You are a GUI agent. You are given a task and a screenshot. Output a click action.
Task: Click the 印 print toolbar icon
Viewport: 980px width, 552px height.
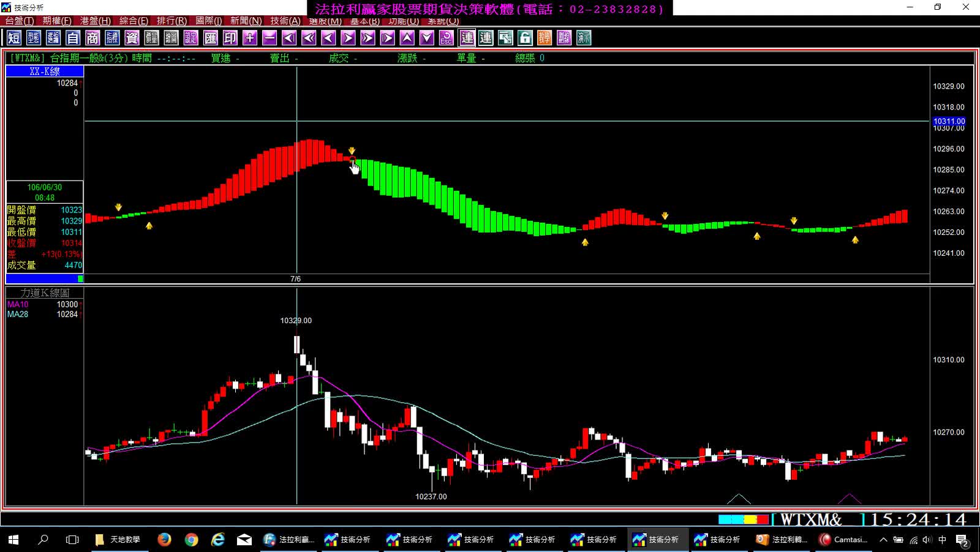(230, 38)
